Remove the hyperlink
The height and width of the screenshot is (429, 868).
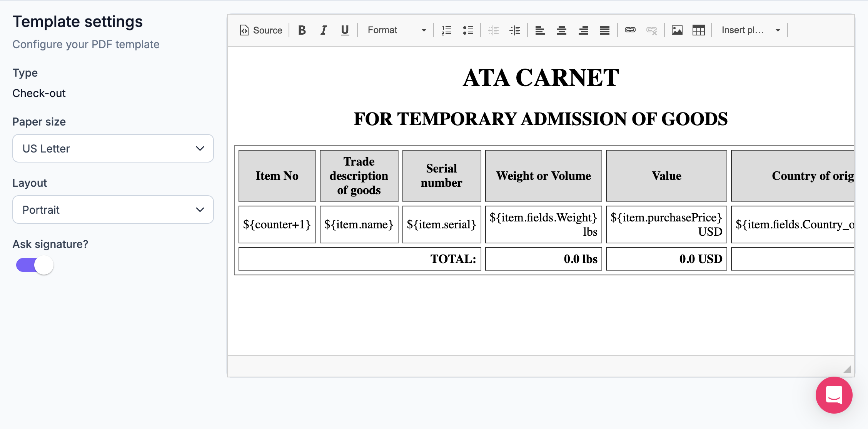[652, 30]
